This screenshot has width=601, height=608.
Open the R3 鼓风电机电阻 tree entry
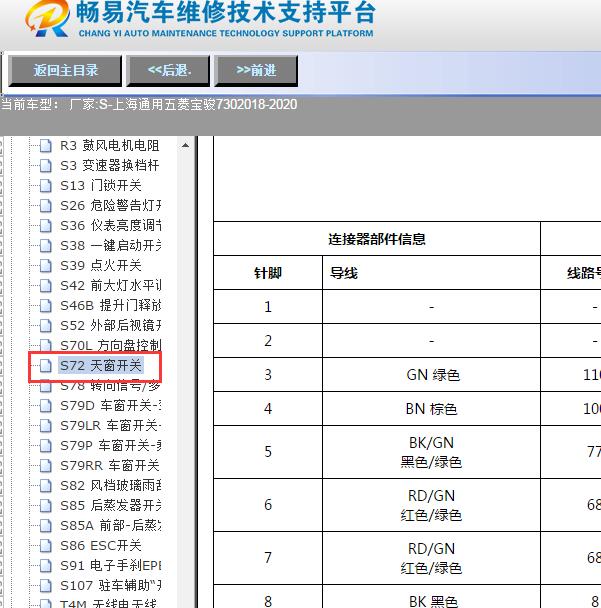(110, 146)
